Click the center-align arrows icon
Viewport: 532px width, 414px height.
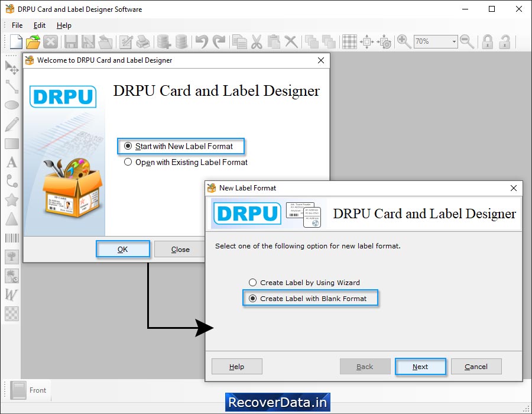coord(366,42)
